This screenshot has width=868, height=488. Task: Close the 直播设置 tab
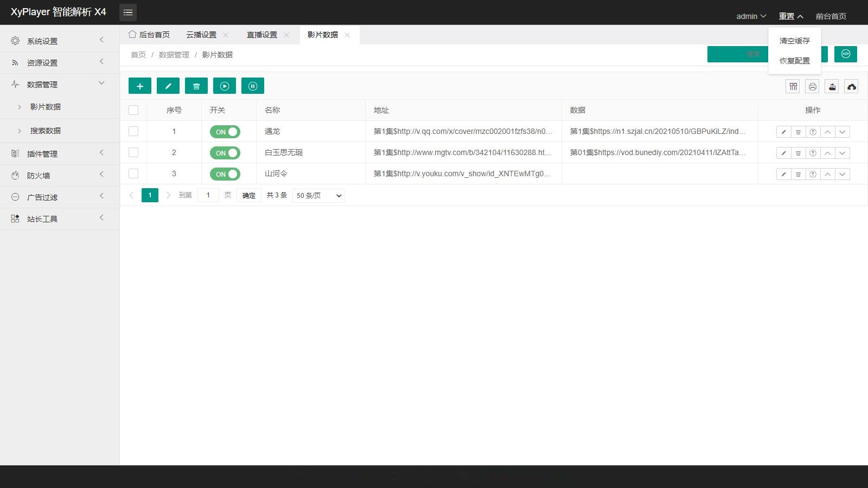click(286, 35)
